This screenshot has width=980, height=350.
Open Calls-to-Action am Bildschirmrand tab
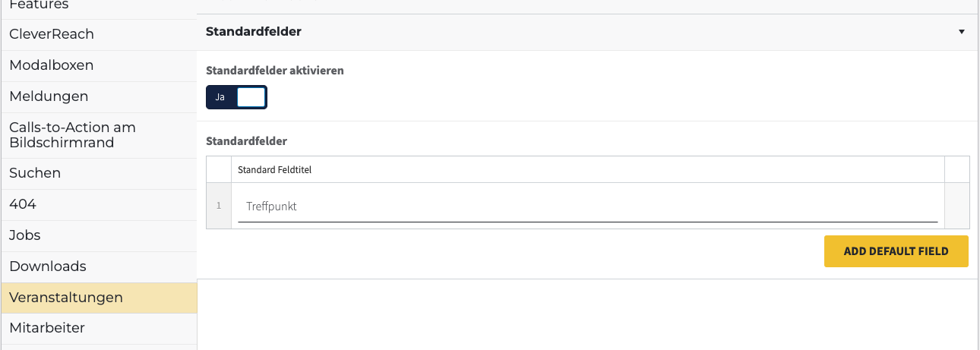click(72, 135)
